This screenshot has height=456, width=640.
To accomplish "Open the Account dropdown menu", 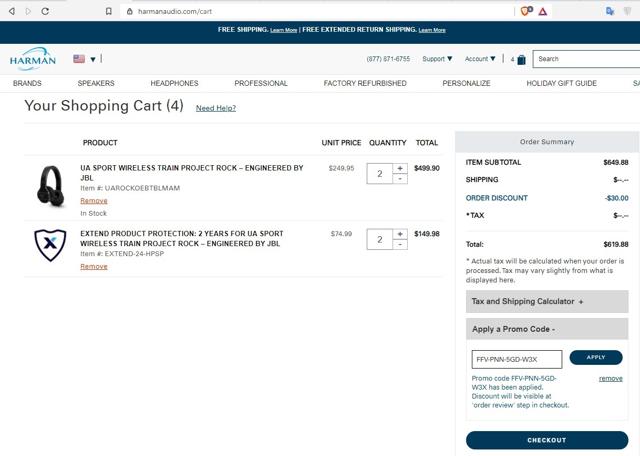I will tap(480, 59).
